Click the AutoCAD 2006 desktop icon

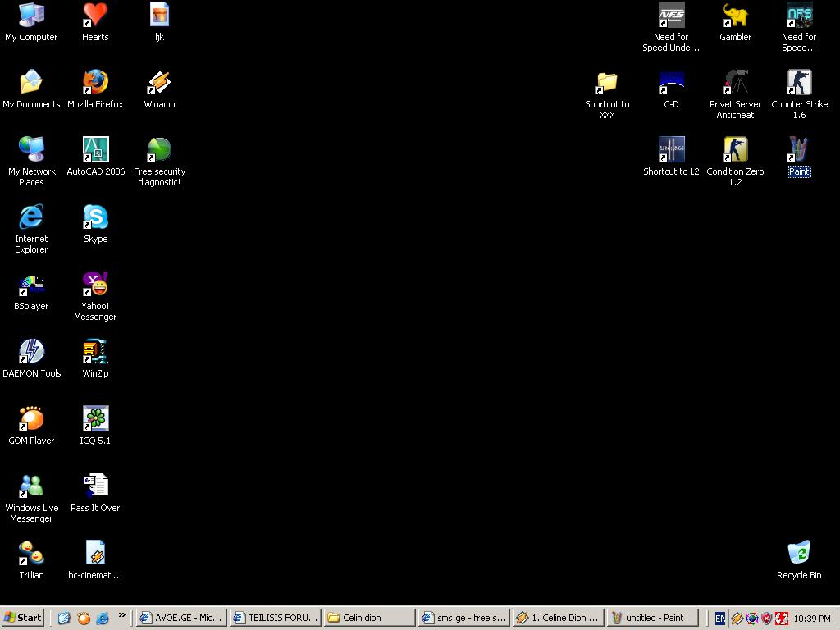coord(95,150)
